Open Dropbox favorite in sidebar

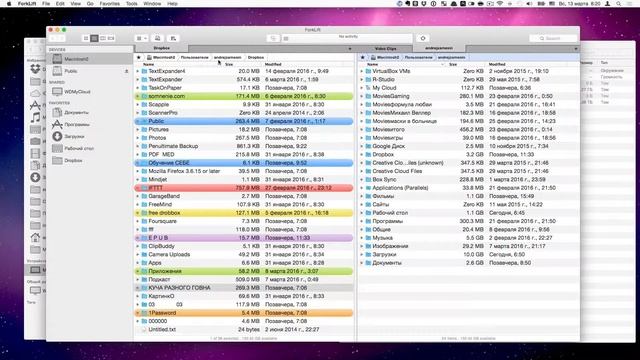(x=89, y=160)
